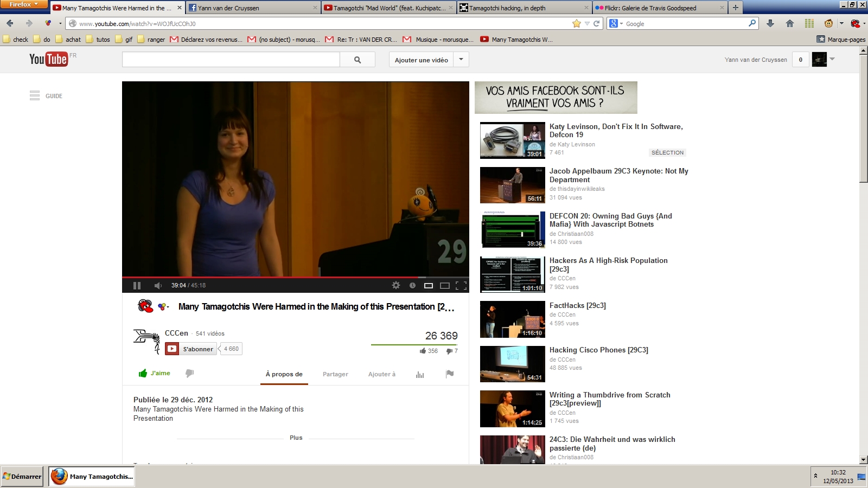Viewport: 868px width, 488px height.
Task: Expand the account menu arrow by avatar
Action: 832,59
